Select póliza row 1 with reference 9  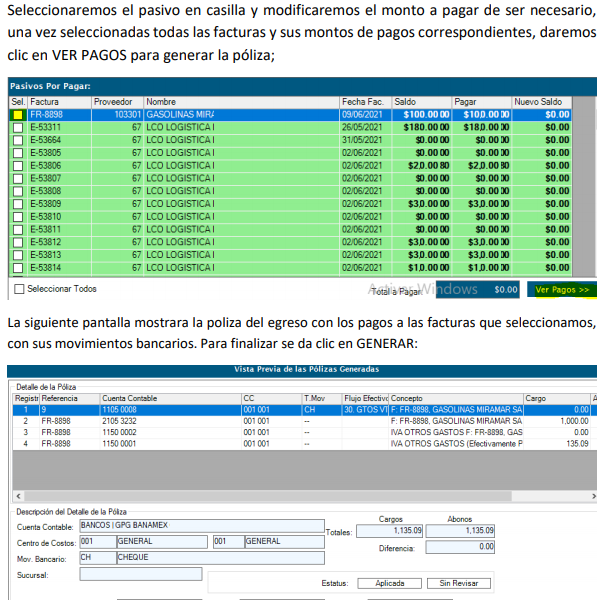pyautogui.click(x=304, y=410)
